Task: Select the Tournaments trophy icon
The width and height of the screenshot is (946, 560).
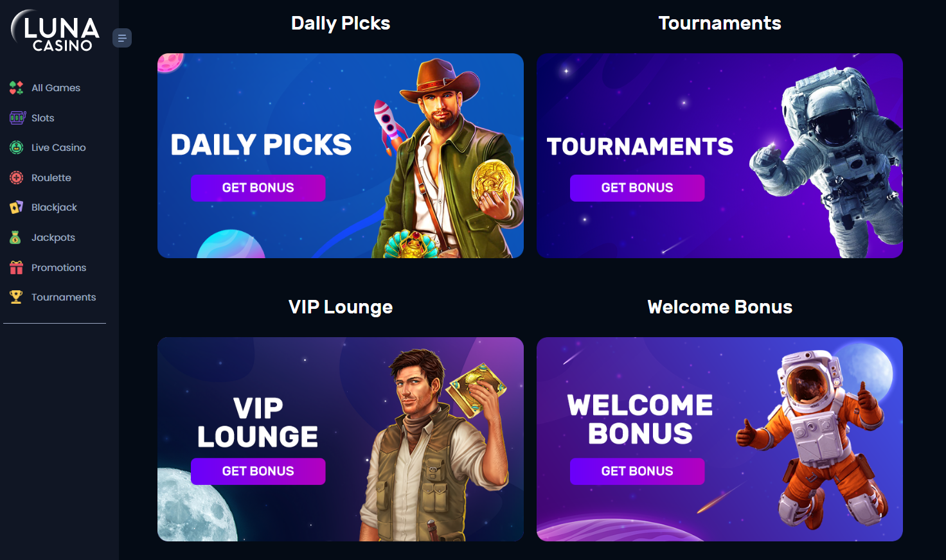Action: click(x=16, y=297)
